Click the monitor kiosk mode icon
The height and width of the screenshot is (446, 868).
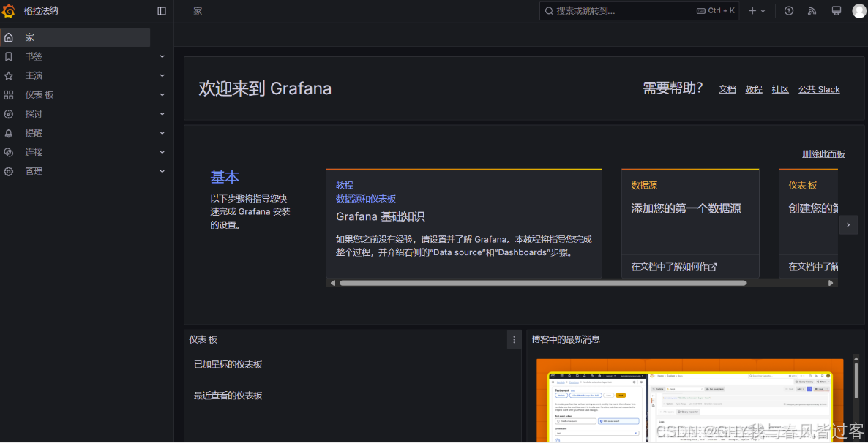tap(837, 10)
